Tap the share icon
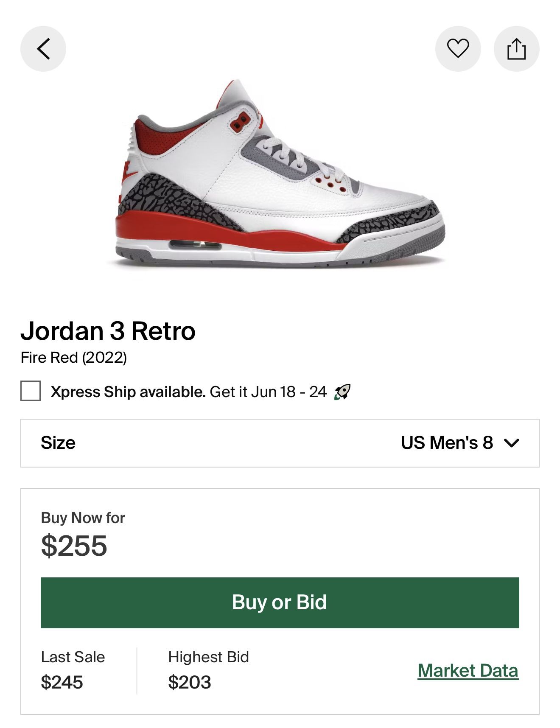 pyautogui.click(x=516, y=49)
